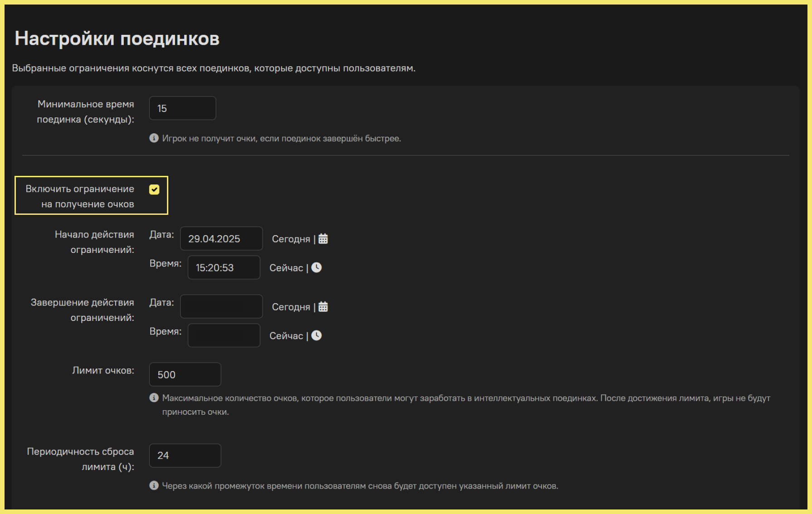
Task: Click label 'Начало действия ограничений:'
Action: click(x=94, y=242)
